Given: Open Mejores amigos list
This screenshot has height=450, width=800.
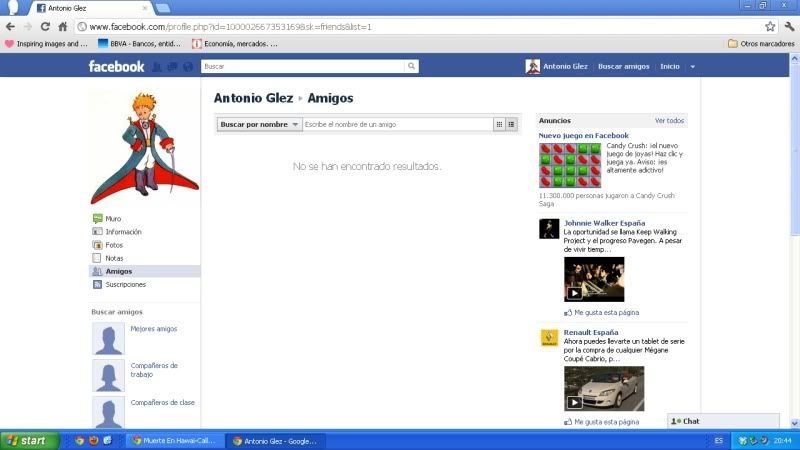Looking at the screenshot, I should click(x=154, y=329).
